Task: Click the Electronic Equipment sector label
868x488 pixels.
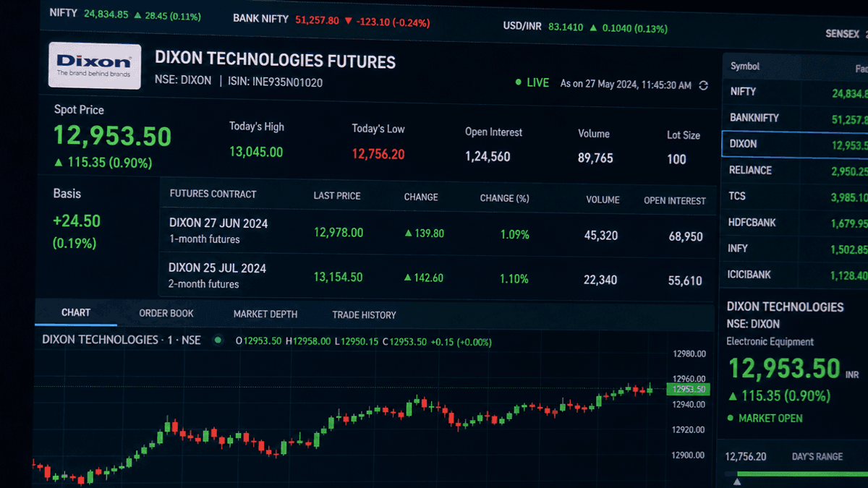Action: click(x=770, y=341)
